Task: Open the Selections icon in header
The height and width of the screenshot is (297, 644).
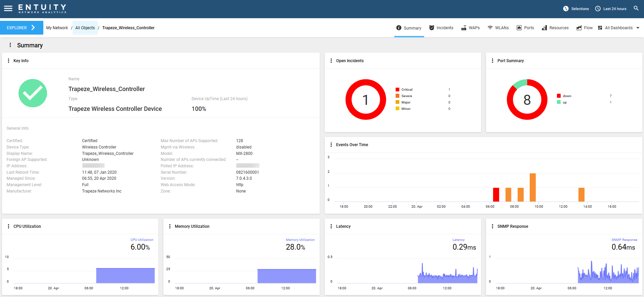Action: 566,9
